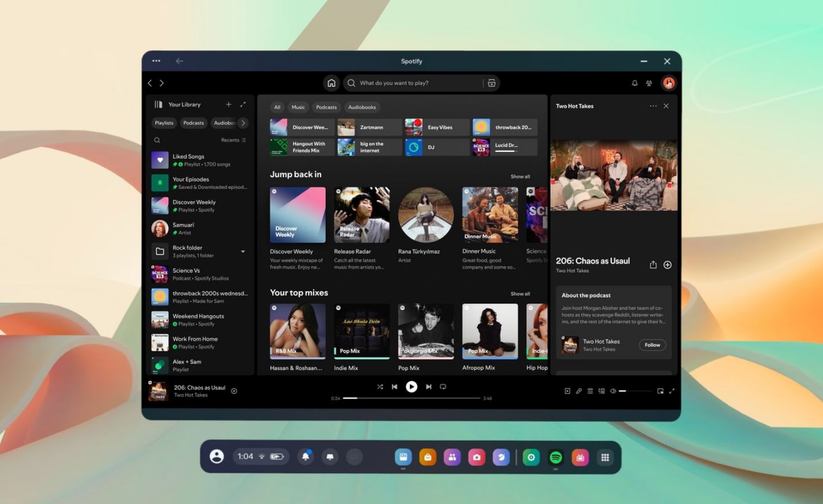Select the Audiobooks filter tab

[362, 107]
